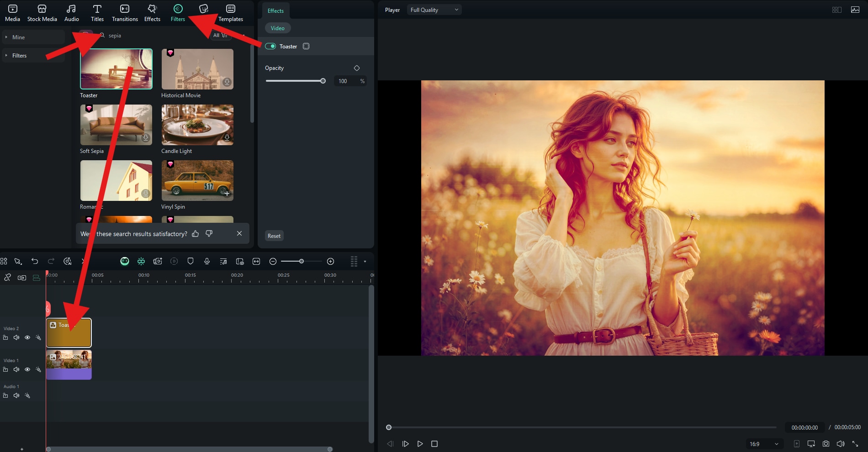The image size is (868, 452).
Task: Open the Effects tab in the top toolbar
Action: click(x=152, y=13)
